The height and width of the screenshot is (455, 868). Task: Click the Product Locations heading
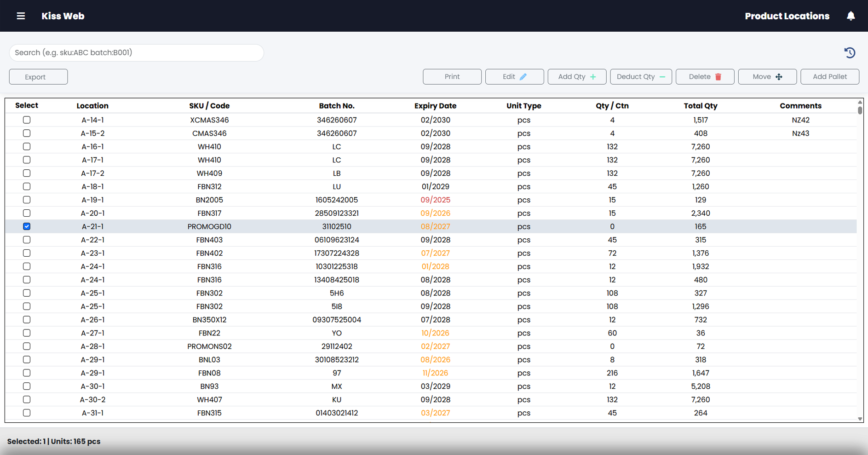click(787, 16)
